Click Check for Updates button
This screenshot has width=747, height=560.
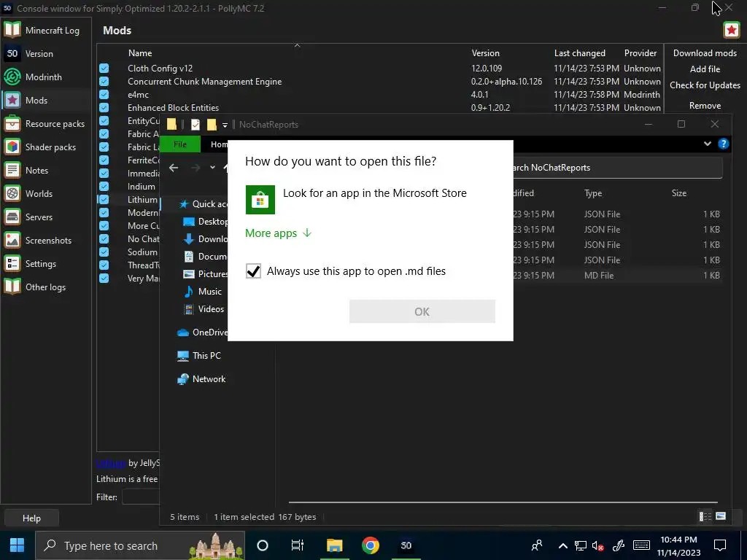(705, 85)
